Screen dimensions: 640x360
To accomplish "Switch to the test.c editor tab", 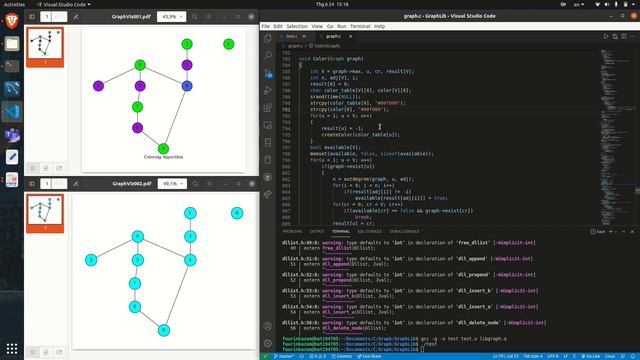I will click(293, 36).
